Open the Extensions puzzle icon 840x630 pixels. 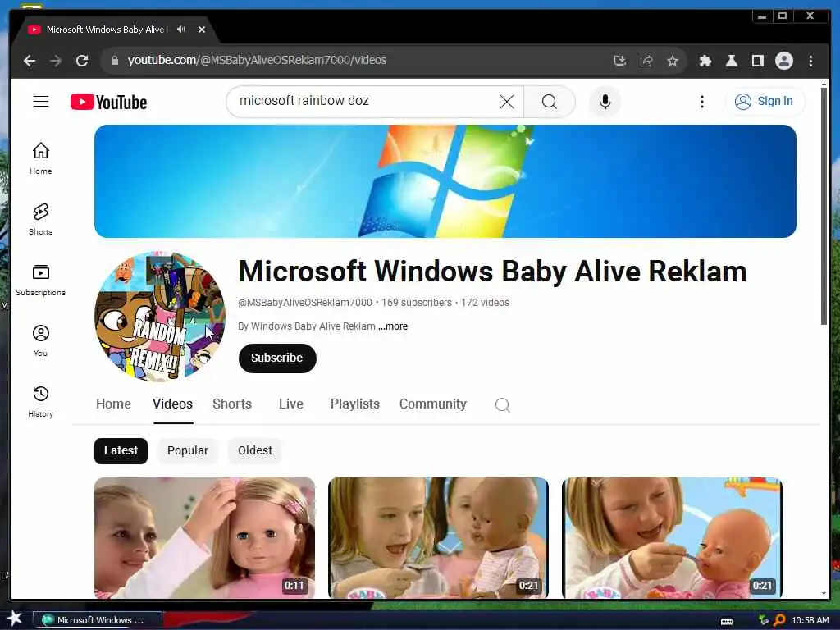click(705, 61)
